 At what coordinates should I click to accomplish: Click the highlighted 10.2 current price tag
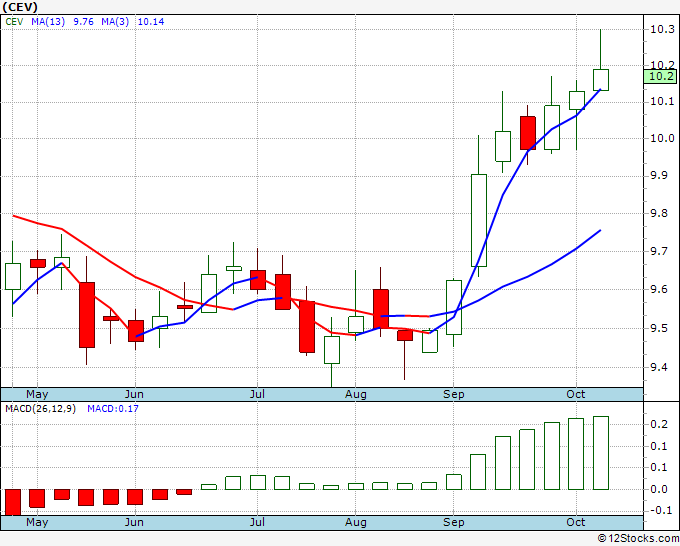[662, 77]
